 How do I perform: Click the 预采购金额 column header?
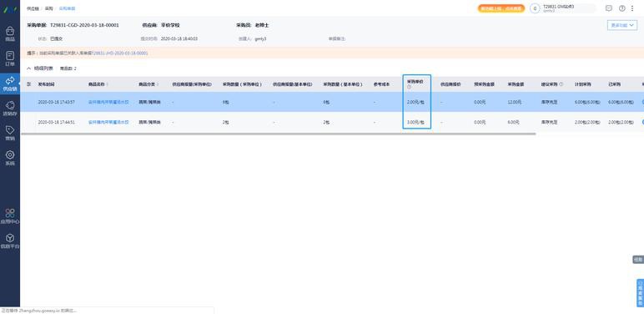484,84
